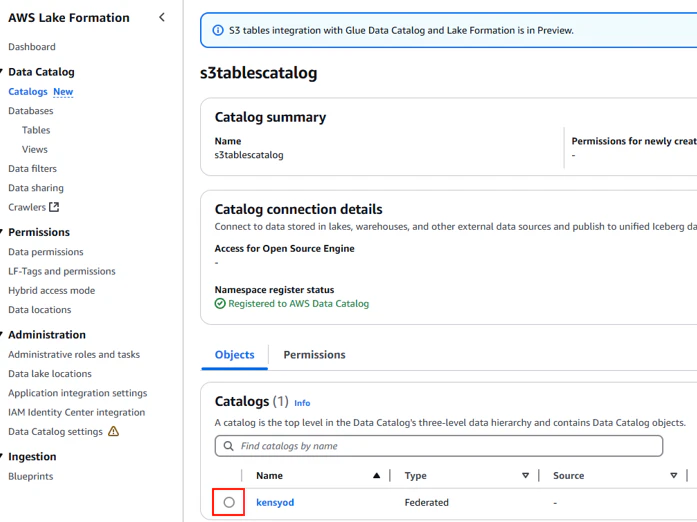Screen dimensions: 697x522
Task: Sort catalogs by Name ascending arrow
Action: (x=377, y=475)
